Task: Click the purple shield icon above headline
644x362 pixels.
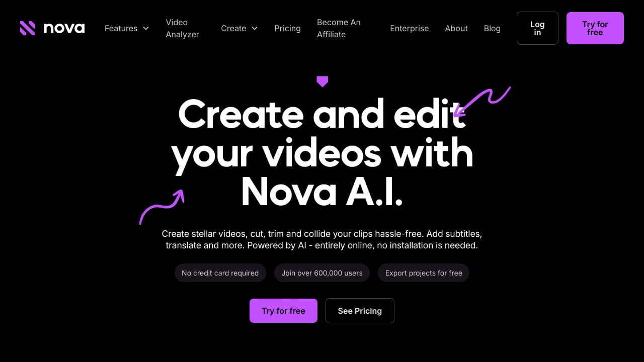Action: point(323,81)
